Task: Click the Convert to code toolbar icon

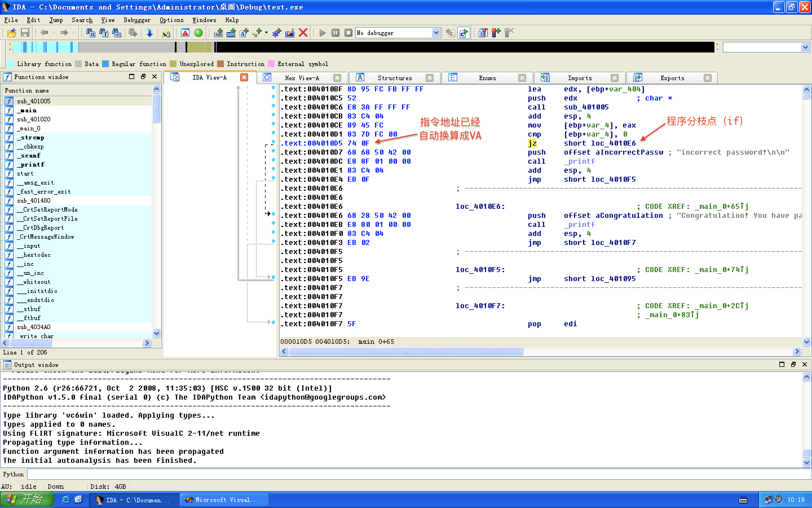Action: pos(218,32)
